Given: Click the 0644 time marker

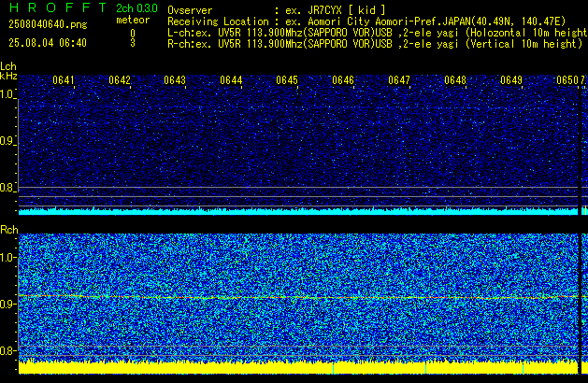Looking at the screenshot, I should tap(231, 80).
